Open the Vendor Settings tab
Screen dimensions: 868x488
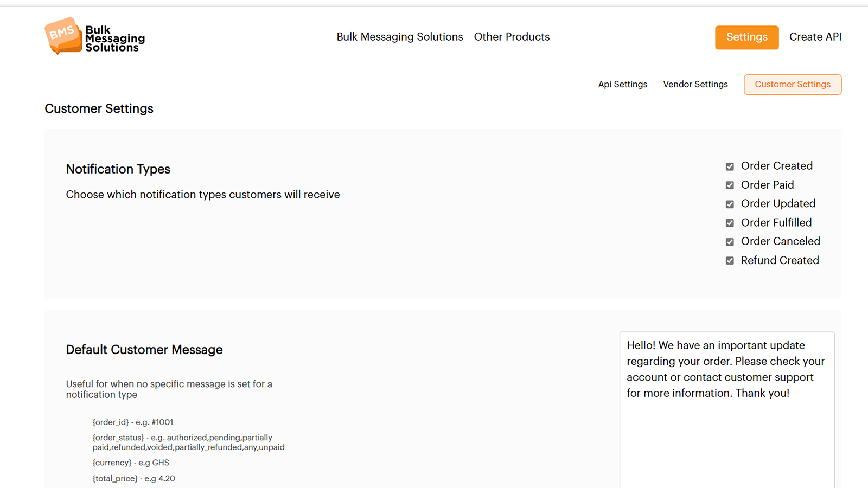pos(695,84)
